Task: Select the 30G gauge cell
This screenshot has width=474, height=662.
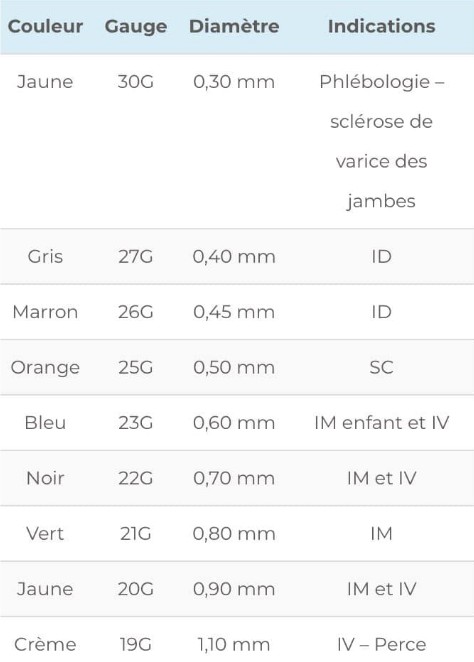Action: 135,82
